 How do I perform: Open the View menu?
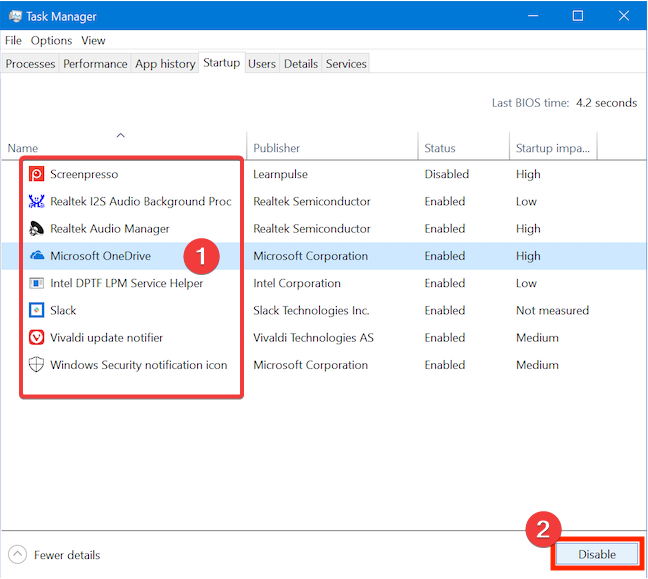[x=93, y=41]
